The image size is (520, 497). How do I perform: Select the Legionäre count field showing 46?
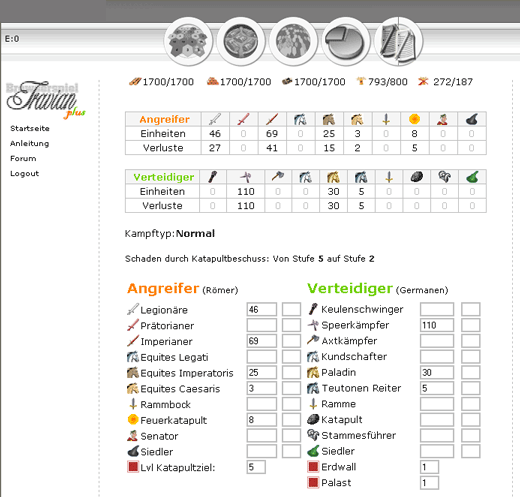point(262,309)
